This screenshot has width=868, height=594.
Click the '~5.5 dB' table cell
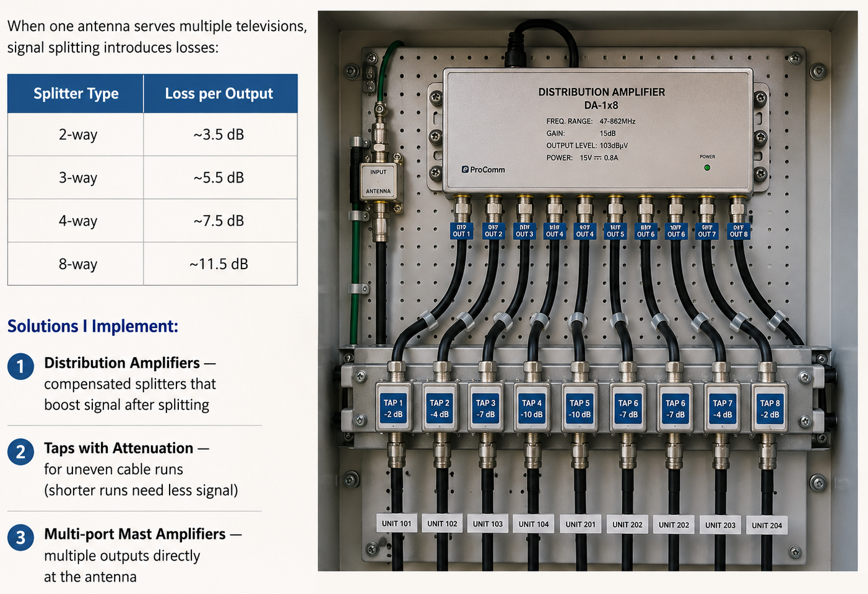tap(220, 178)
